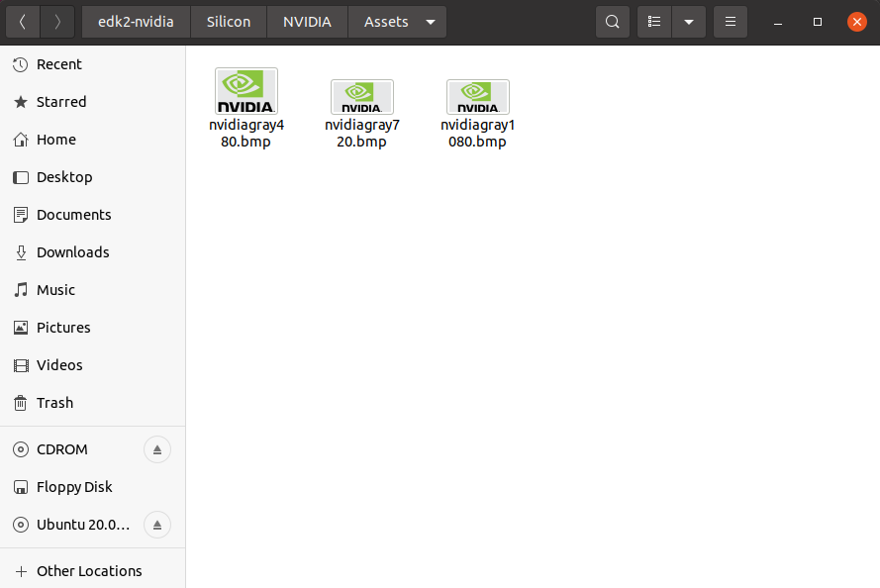Viewport: 880px width, 588px height.
Task: Eject the Ubuntu 20.0 volume
Action: tap(157, 525)
